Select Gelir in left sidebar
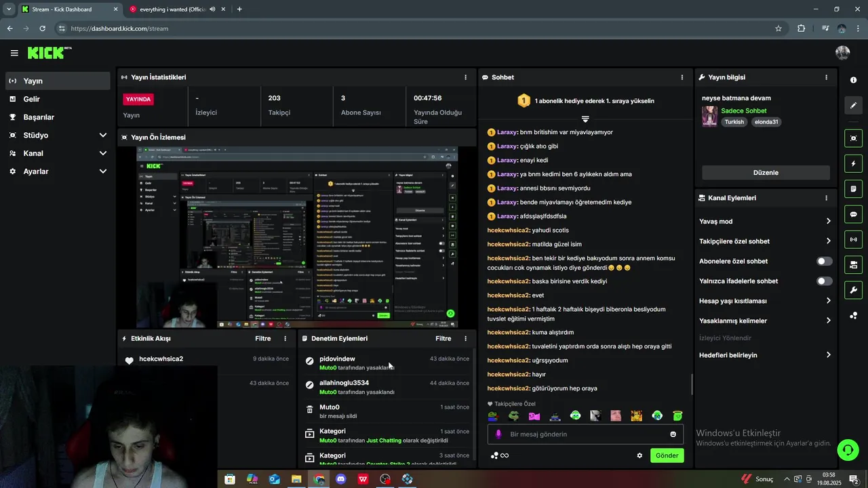Viewport: 868px width, 488px height. click(x=58, y=99)
